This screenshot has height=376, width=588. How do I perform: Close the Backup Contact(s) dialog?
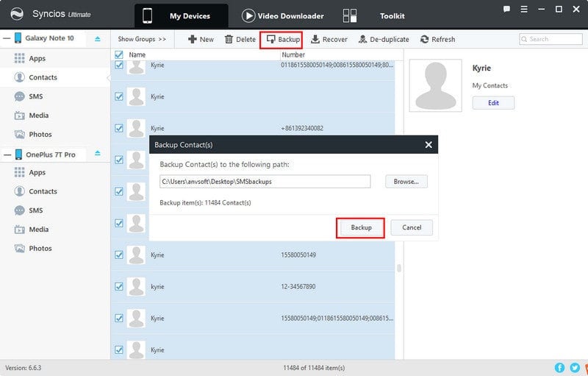429,145
